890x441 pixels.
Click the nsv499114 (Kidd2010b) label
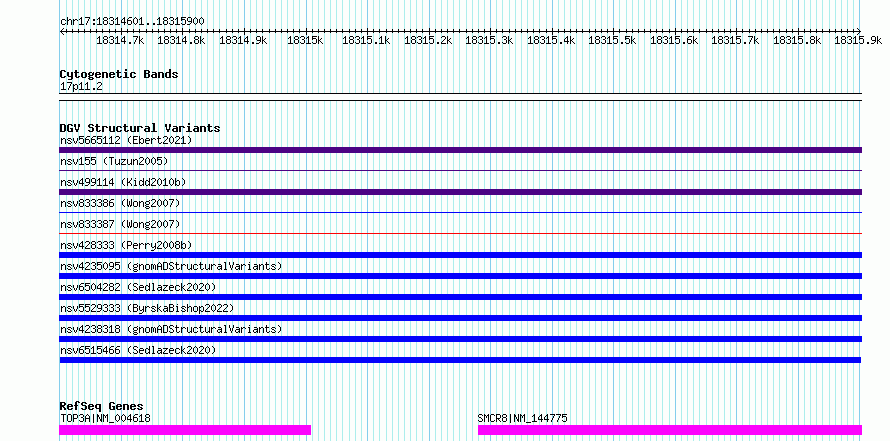pyautogui.click(x=123, y=182)
